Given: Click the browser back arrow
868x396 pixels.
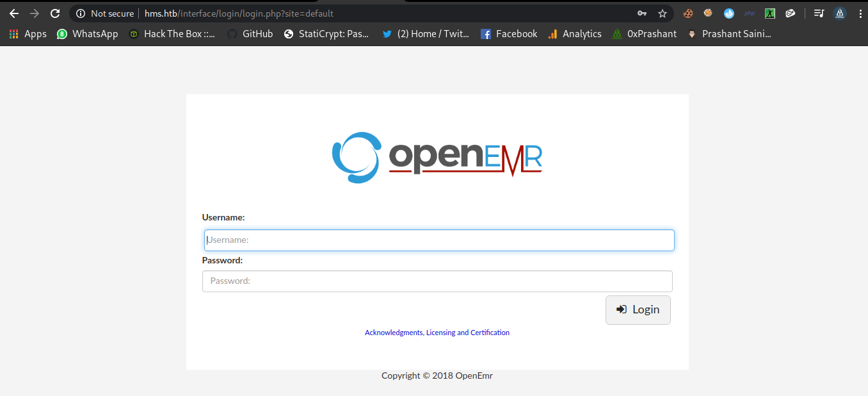Looking at the screenshot, I should point(14,13).
